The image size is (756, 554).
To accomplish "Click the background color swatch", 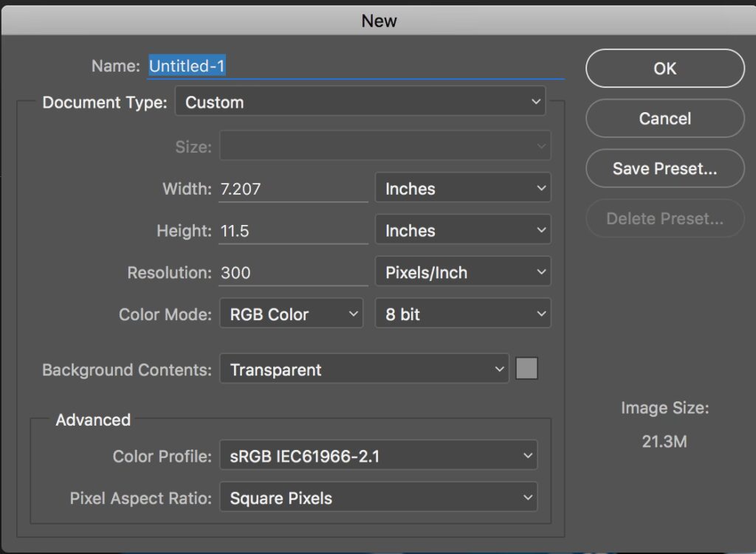I will [x=526, y=369].
